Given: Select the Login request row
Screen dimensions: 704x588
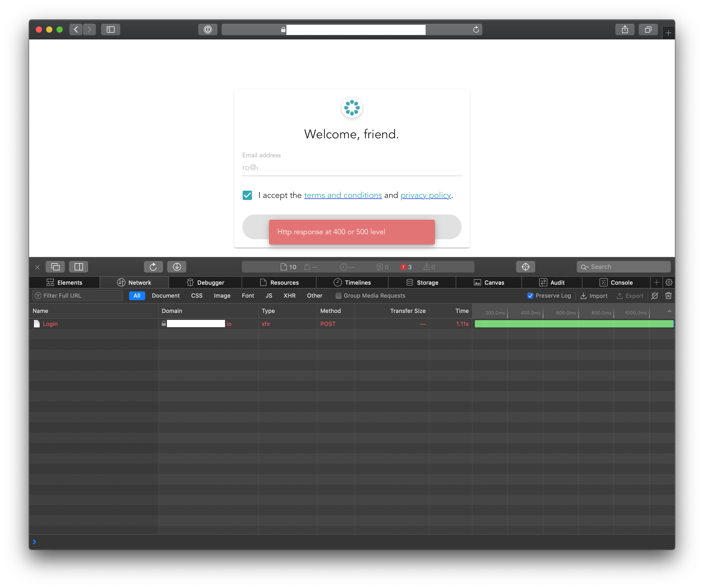Looking at the screenshot, I should click(x=50, y=324).
